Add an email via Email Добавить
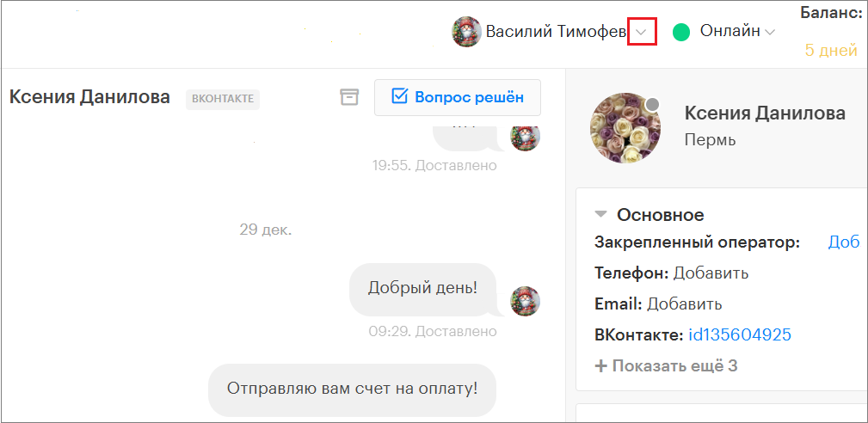 684,303
